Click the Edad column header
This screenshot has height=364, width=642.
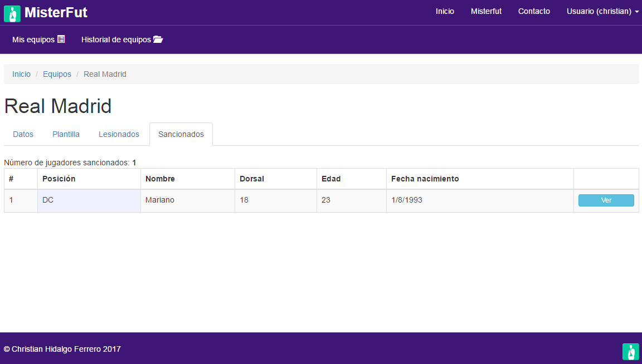pyautogui.click(x=351, y=179)
